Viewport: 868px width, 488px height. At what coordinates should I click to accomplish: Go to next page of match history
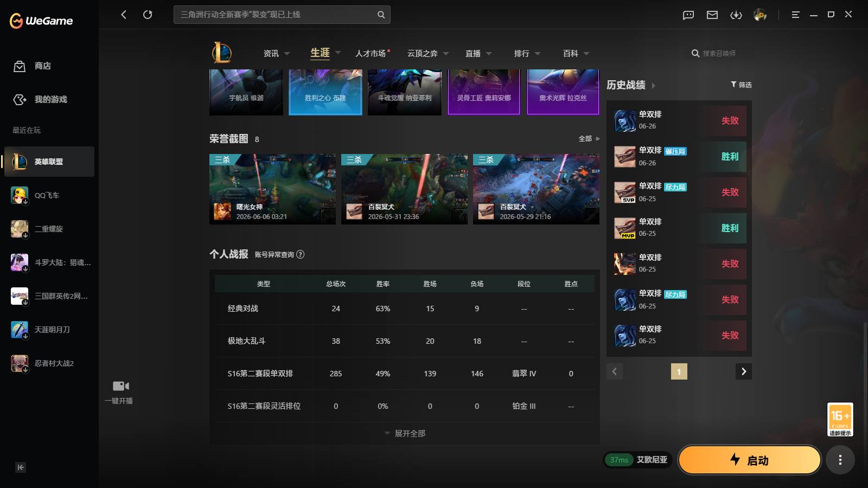(744, 371)
